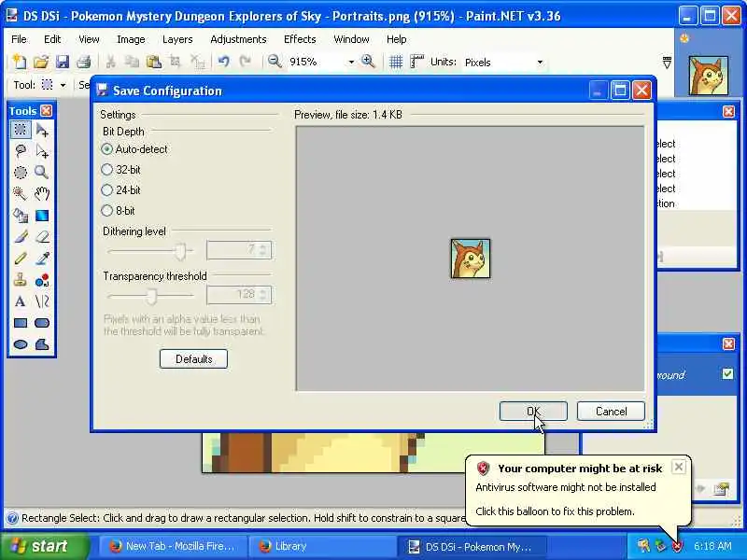
Task: Open the Effects menu
Action: pyautogui.click(x=300, y=39)
